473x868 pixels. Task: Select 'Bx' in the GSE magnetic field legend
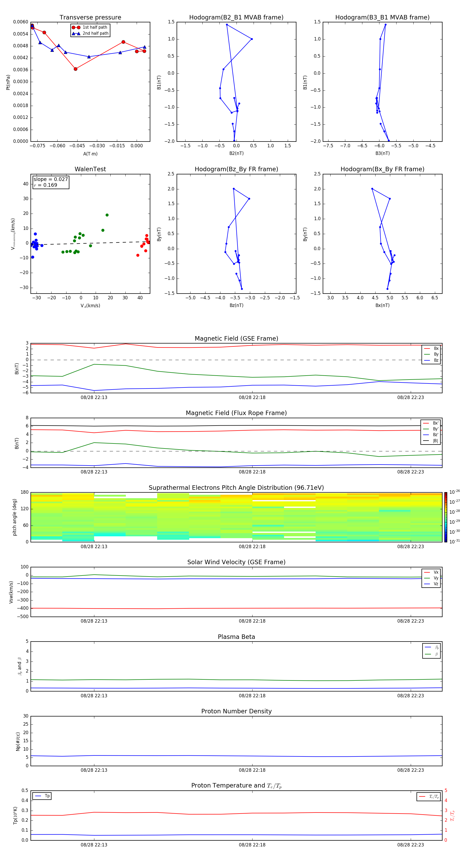pos(431,349)
